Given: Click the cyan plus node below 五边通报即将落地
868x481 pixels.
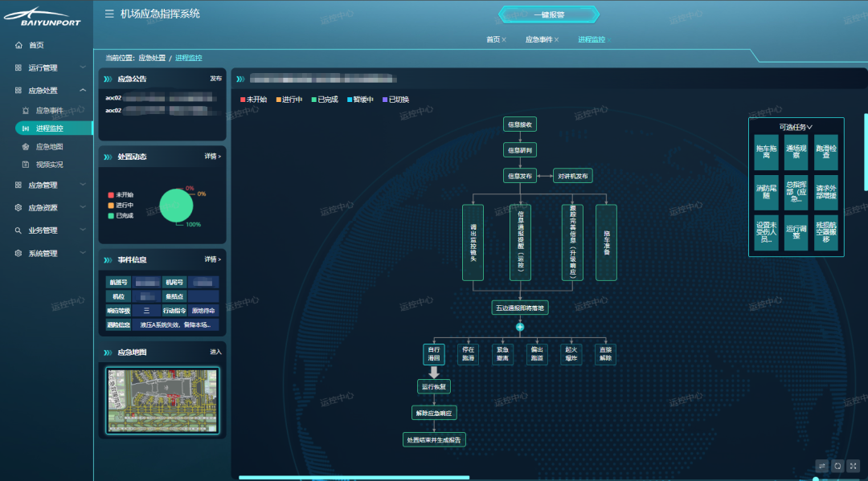Looking at the screenshot, I should click(520, 328).
